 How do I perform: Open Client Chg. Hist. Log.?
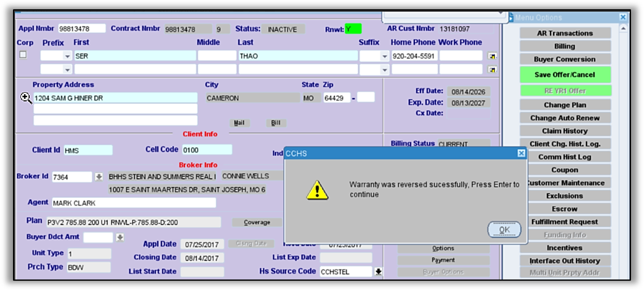click(x=565, y=144)
